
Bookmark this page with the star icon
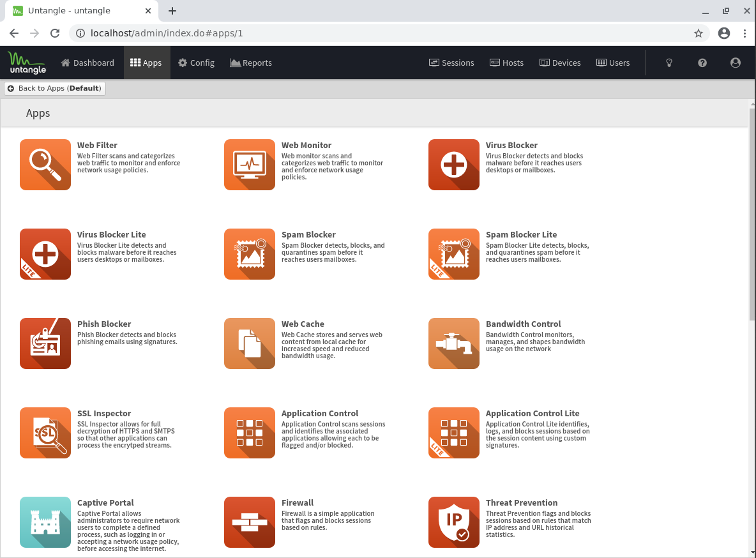pos(698,33)
